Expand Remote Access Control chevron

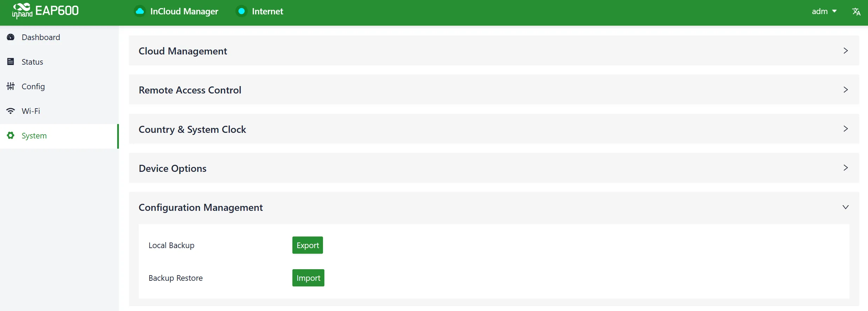(845, 90)
